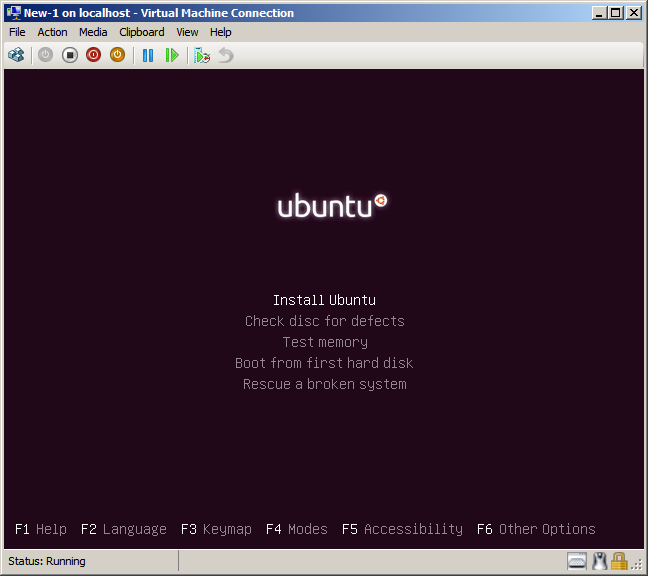This screenshot has height=576, width=648.
Task: Select Test memory option
Action: click(x=324, y=342)
